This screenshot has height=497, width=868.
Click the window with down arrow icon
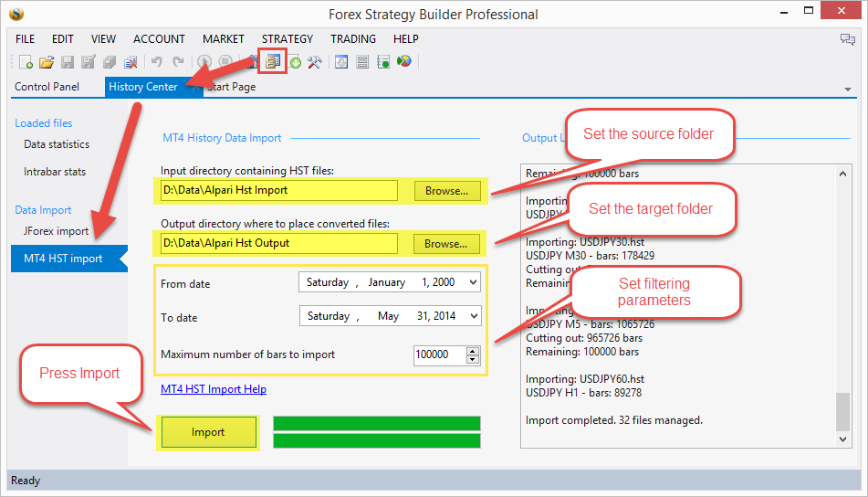pyautogui.click(x=341, y=61)
